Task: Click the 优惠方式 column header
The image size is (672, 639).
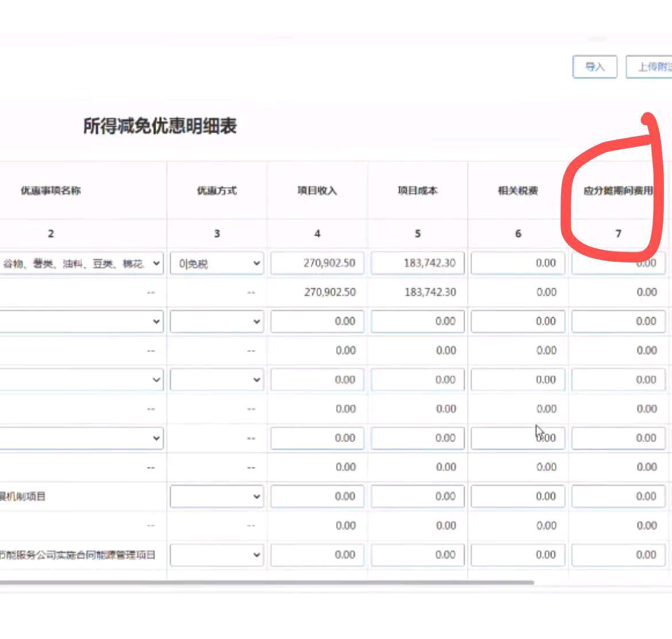Action: click(x=217, y=191)
